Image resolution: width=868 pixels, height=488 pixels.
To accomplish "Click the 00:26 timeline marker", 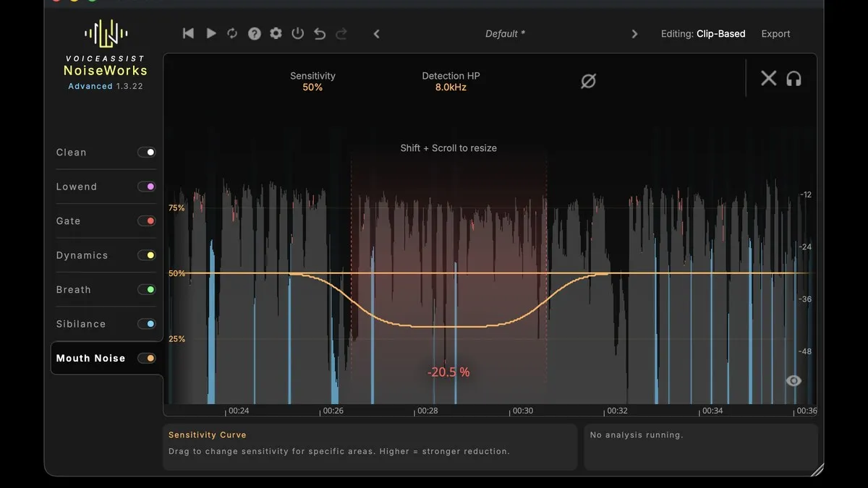I will [333, 411].
